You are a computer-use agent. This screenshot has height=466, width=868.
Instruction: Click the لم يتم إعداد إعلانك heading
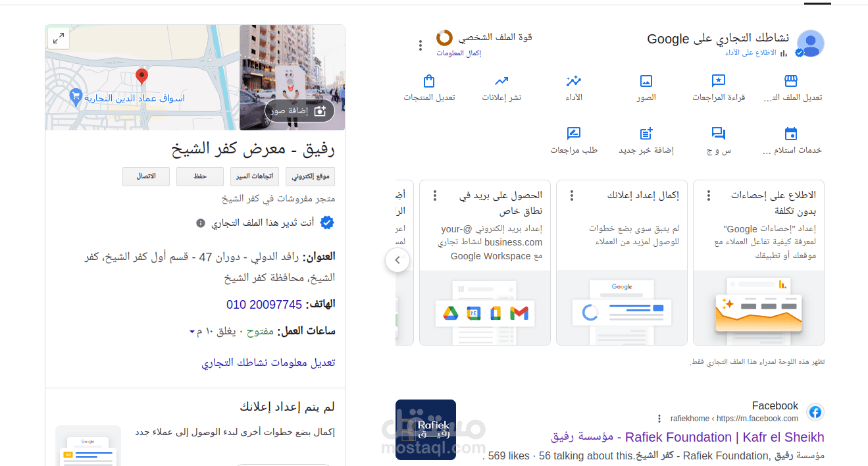(x=288, y=405)
